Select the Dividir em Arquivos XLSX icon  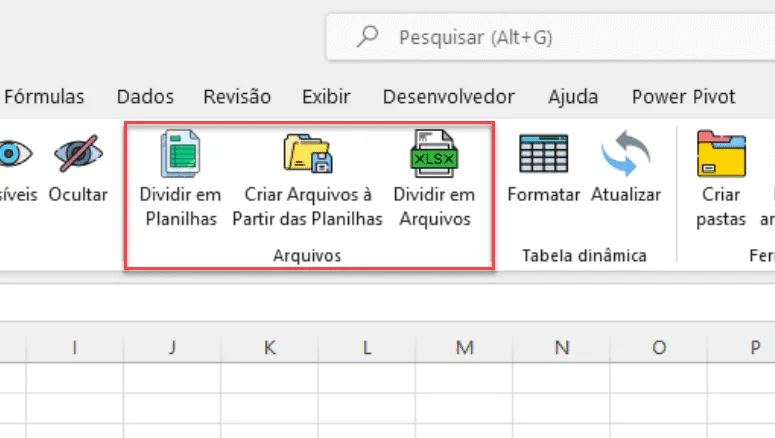pyautogui.click(x=434, y=153)
